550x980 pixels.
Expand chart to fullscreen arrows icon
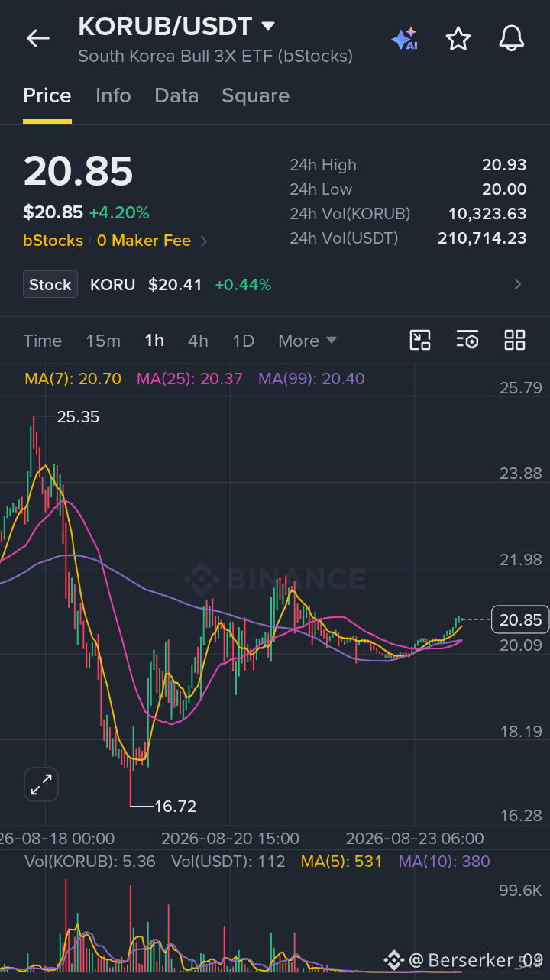[x=41, y=784]
